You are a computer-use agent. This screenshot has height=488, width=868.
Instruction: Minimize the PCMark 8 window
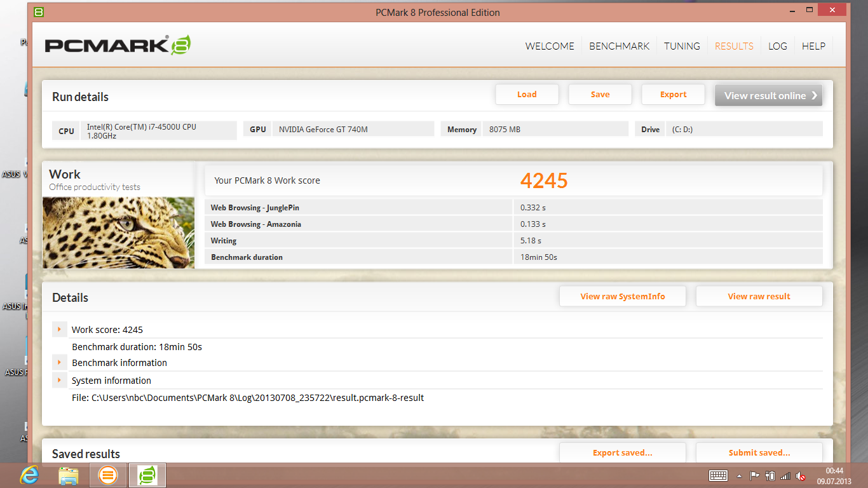(791, 11)
